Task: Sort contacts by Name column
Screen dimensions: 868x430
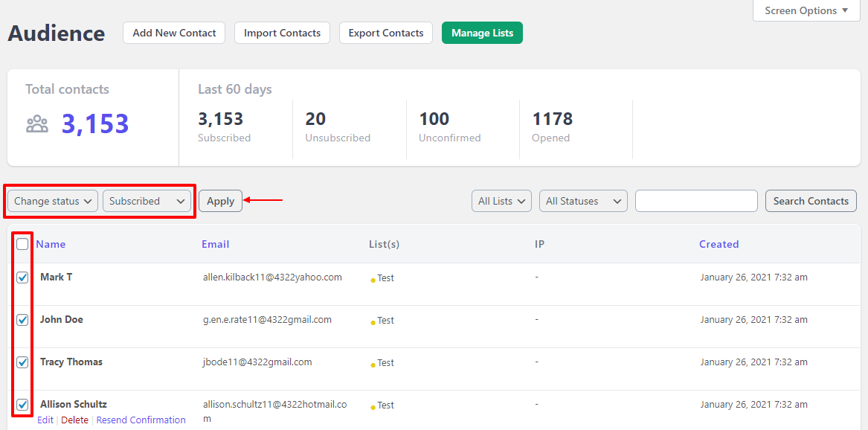Action: click(x=51, y=244)
